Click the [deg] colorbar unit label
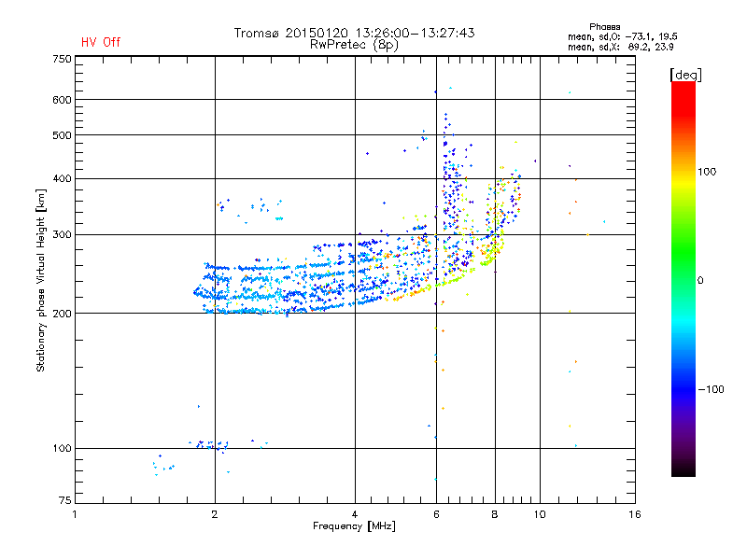Screen dimensions: 747x560 (685, 74)
